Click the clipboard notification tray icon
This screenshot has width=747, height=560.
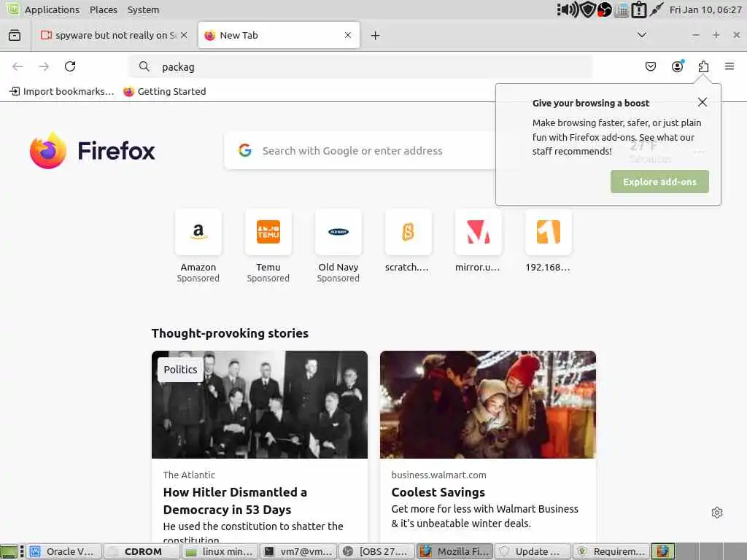pyautogui.click(x=638, y=9)
